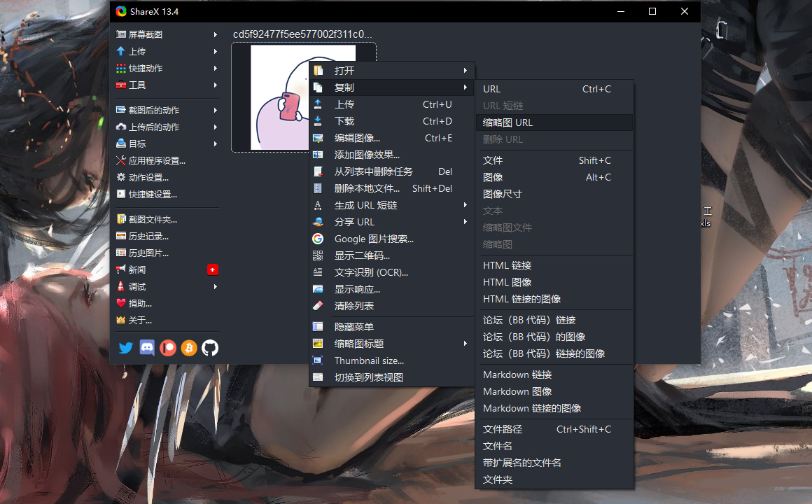Viewport: 812px width, 504px height.
Task: Select 缩略图 URL in copy submenu
Action: coord(554,122)
